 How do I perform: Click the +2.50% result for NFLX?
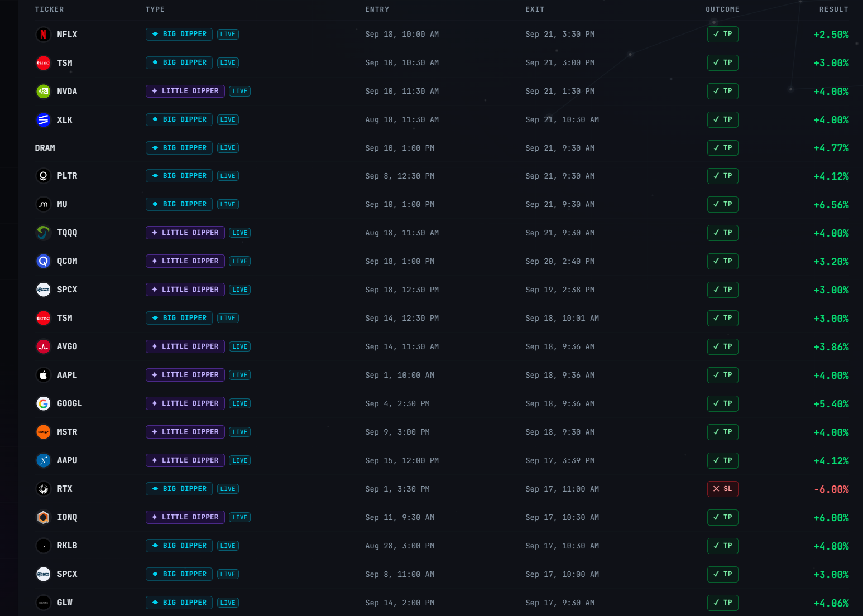pos(831,35)
